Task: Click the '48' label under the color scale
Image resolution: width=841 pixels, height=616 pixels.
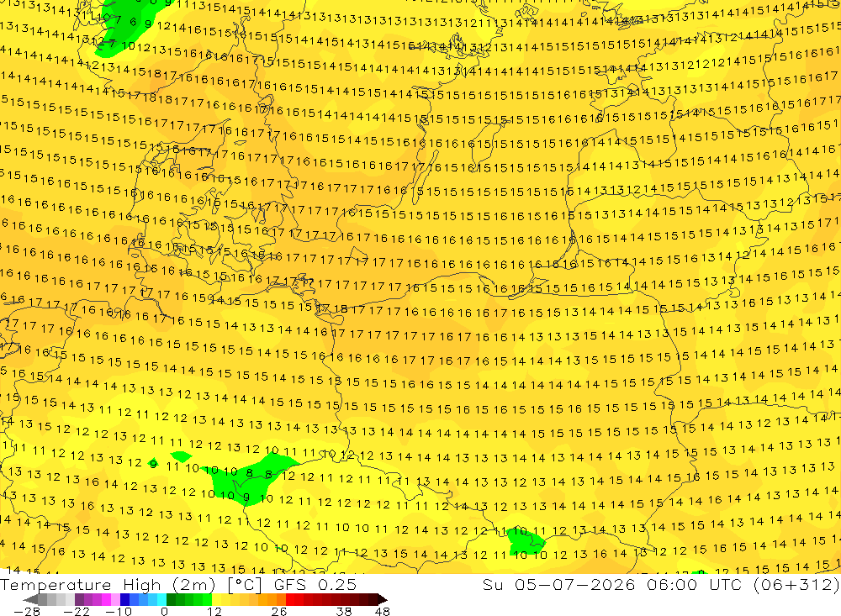Action: [383, 612]
